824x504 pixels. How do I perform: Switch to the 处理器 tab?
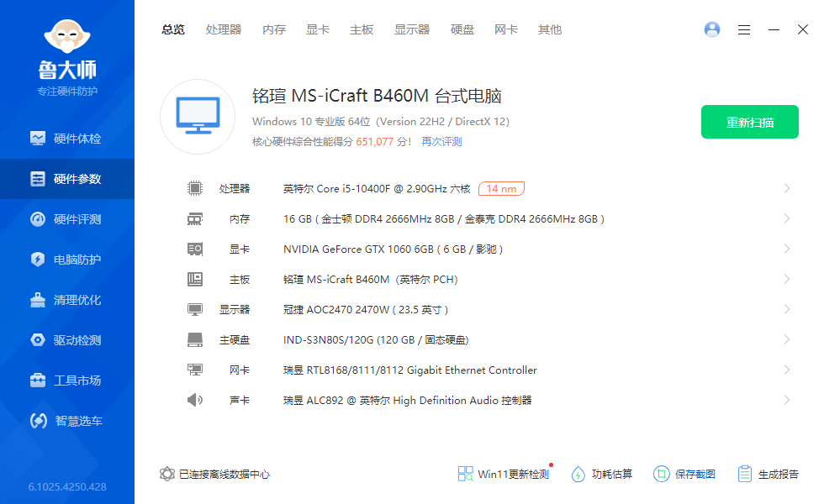[224, 30]
